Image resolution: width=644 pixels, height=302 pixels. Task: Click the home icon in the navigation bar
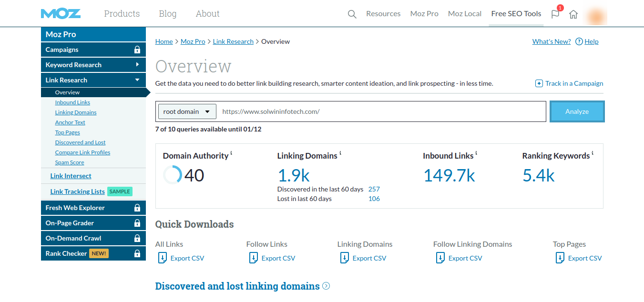click(573, 14)
